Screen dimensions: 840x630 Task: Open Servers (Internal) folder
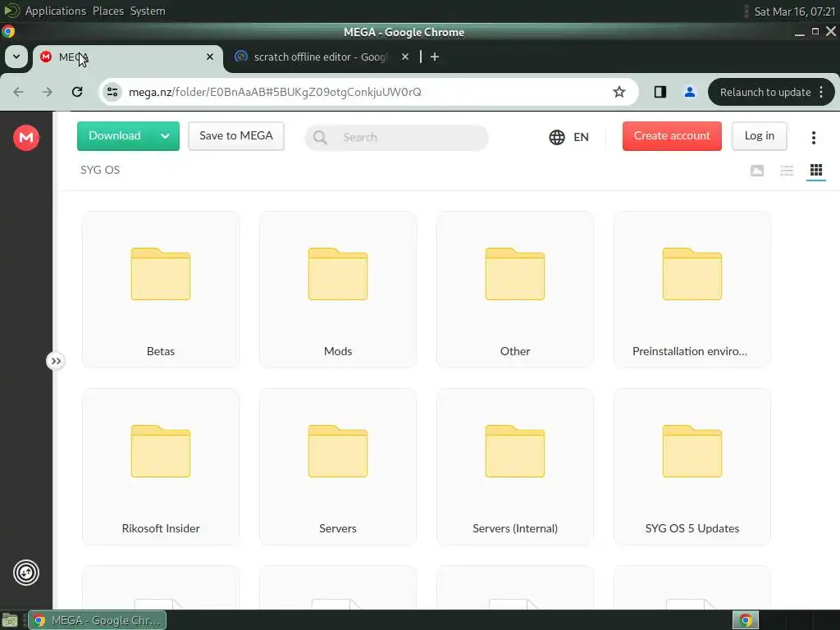[515, 467]
